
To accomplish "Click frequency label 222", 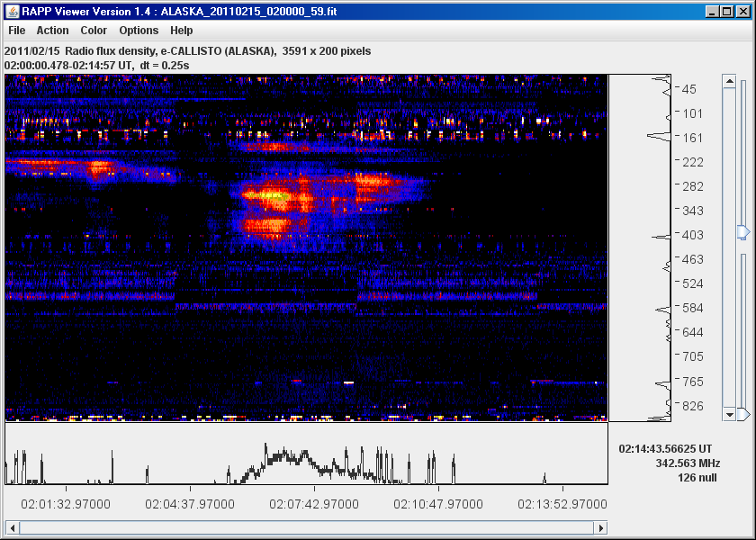I will pyautogui.click(x=692, y=163).
